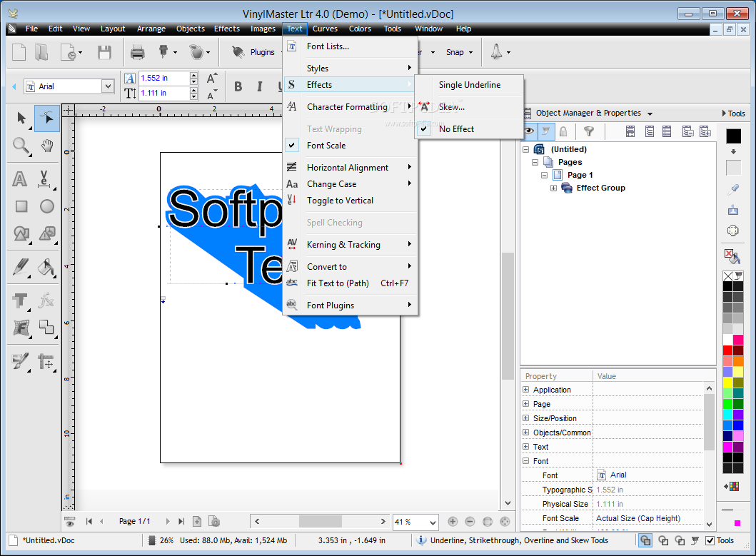Image resolution: width=756 pixels, height=556 pixels.
Task: Click the physical size 1.111 in field
Action: (x=163, y=93)
